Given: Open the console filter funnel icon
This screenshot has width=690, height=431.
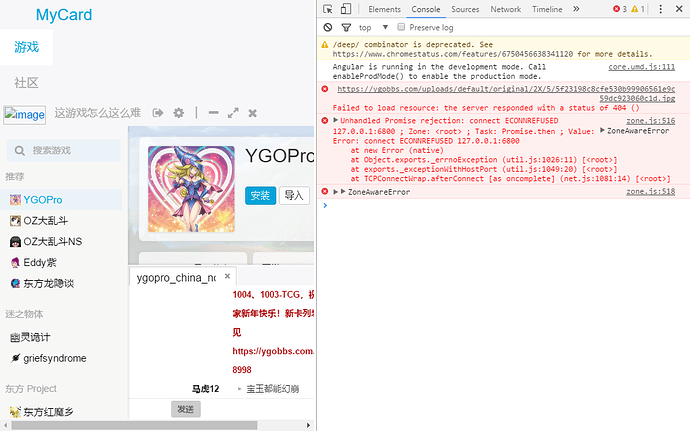Looking at the screenshot, I should pos(346,27).
